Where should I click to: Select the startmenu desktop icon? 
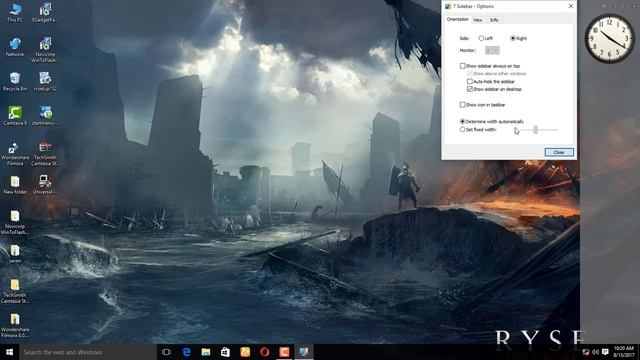point(45,116)
